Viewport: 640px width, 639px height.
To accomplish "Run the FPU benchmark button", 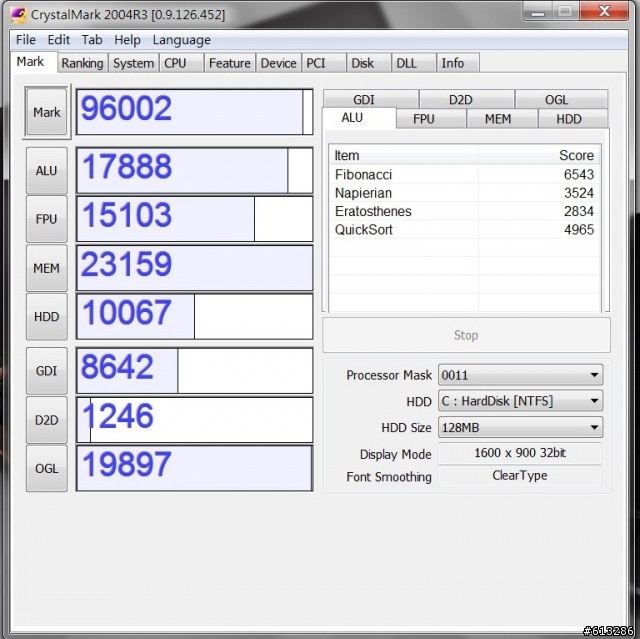I will pyautogui.click(x=47, y=219).
